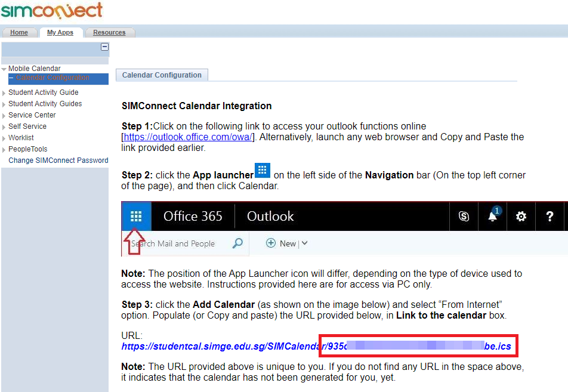Select the Calendar Configuration page tab
Image resolution: width=568 pixels, height=392 pixels.
tap(162, 75)
